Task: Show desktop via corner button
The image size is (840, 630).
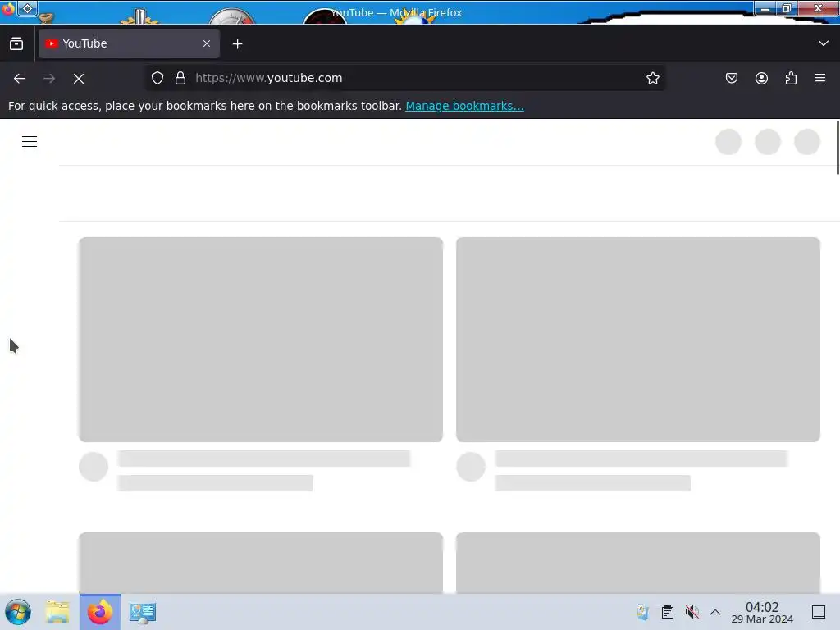Action: coord(819,612)
